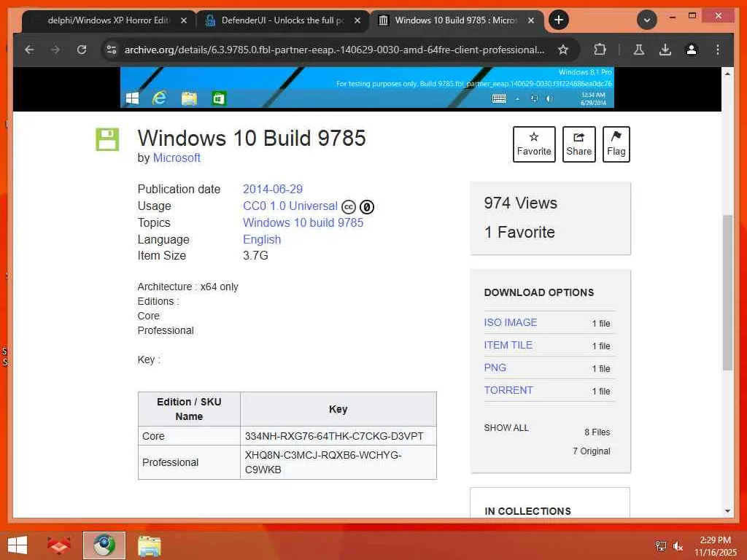Switch to delphi/Windows XP Horror Edition tab
The image size is (747, 560).
108,20
